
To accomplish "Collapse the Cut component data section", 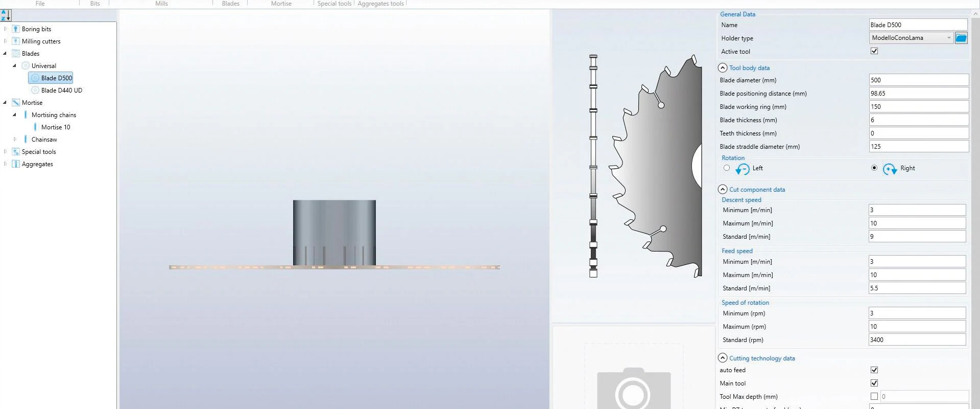I will pyautogui.click(x=723, y=190).
